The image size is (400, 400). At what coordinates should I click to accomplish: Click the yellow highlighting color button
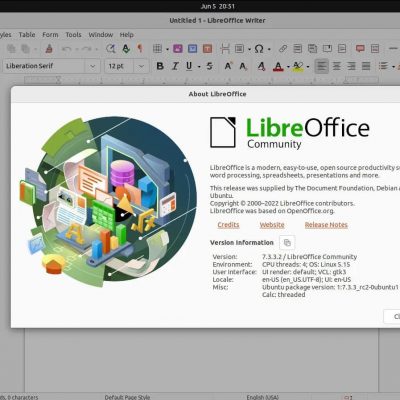(x=298, y=66)
